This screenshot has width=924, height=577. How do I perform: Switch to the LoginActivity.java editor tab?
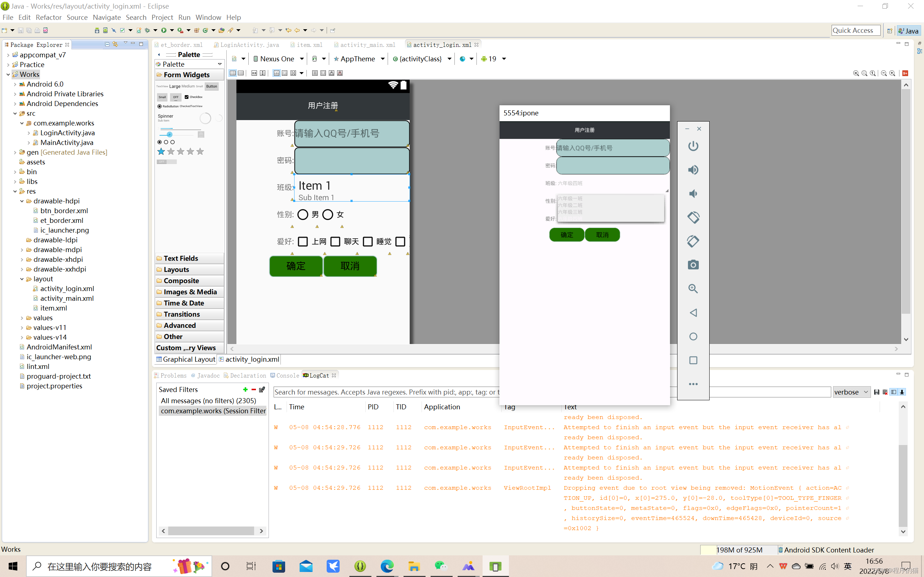pyautogui.click(x=249, y=45)
